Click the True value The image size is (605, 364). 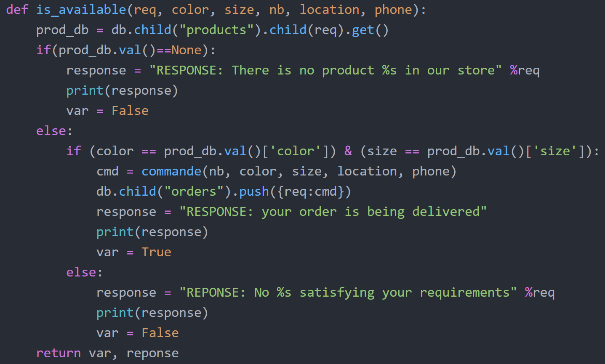click(156, 252)
